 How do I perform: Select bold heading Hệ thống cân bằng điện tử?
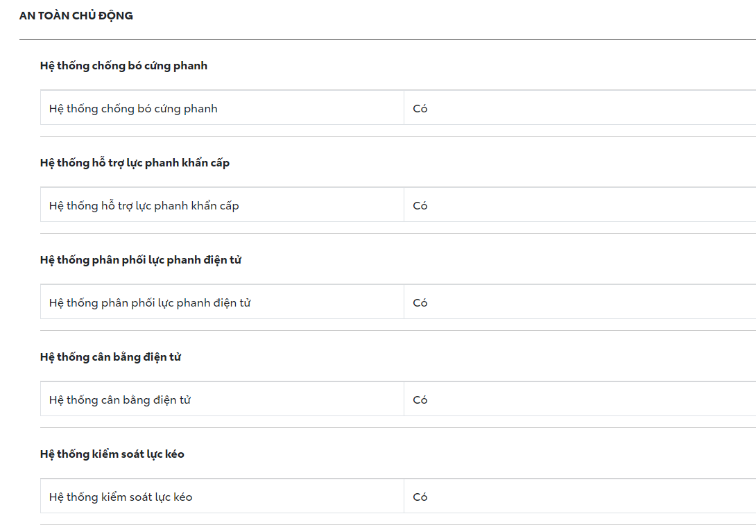(x=111, y=357)
